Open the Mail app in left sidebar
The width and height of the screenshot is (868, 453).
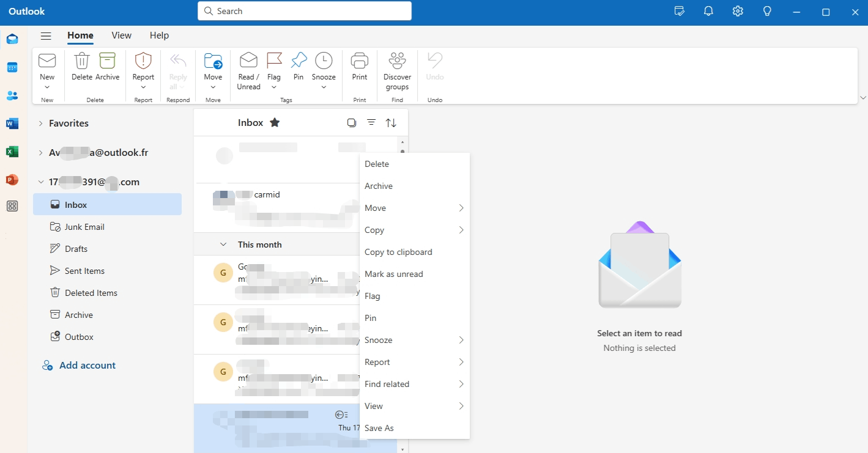12,39
